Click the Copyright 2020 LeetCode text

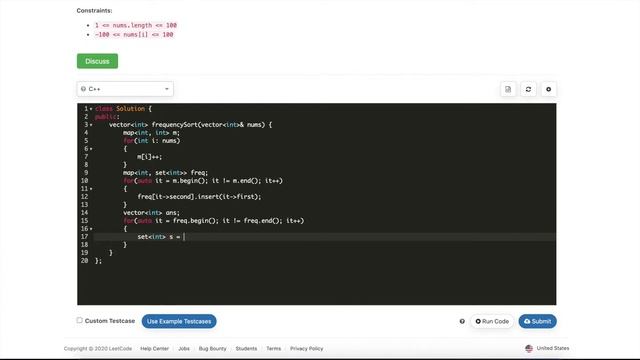98,349
